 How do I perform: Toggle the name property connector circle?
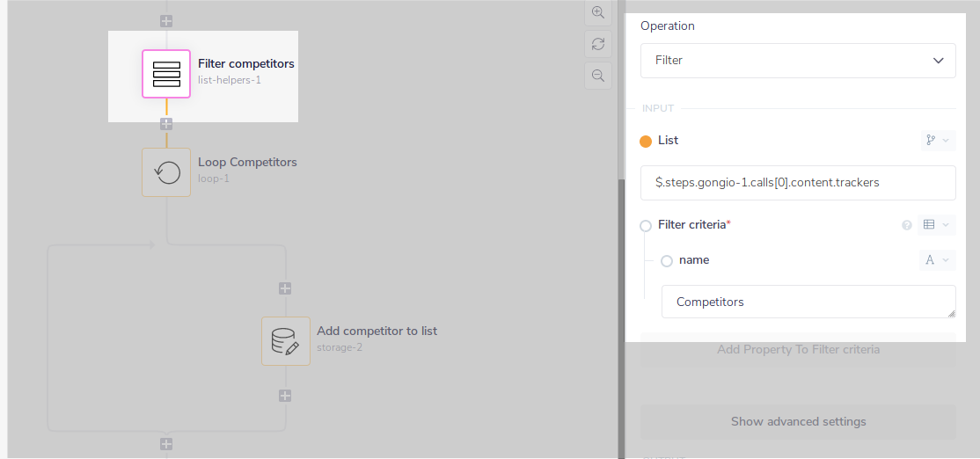(x=667, y=260)
